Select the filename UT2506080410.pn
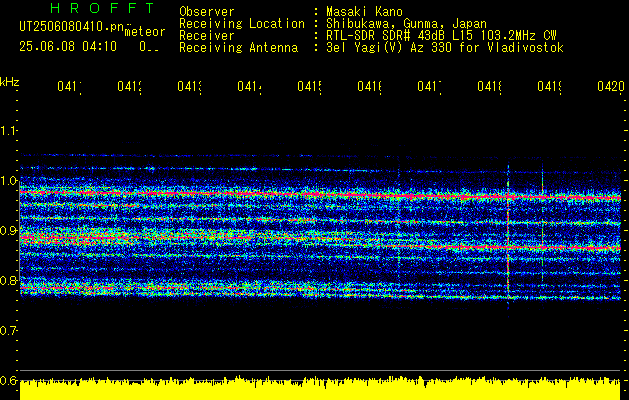 click(71, 27)
